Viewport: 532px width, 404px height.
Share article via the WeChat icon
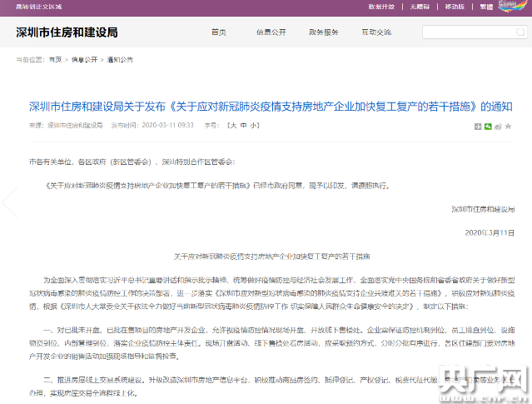pos(489,127)
